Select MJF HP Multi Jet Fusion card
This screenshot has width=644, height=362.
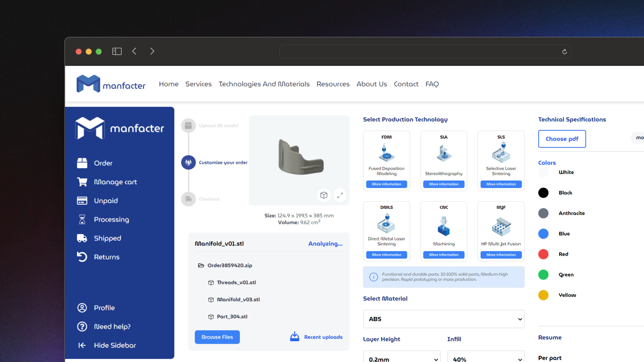point(501,231)
